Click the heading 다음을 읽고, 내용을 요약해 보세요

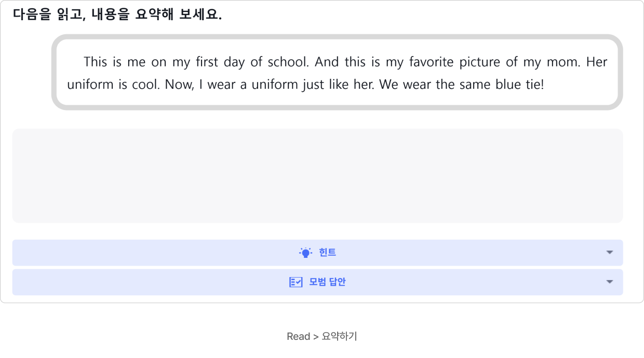click(x=117, y=15)
